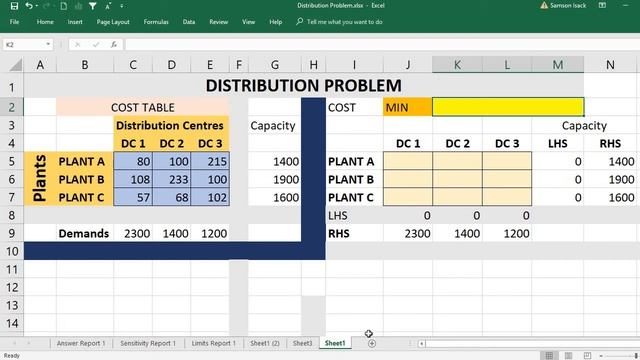
Task: Open the Sheet3 sheet tab
Action: point(302,343)
